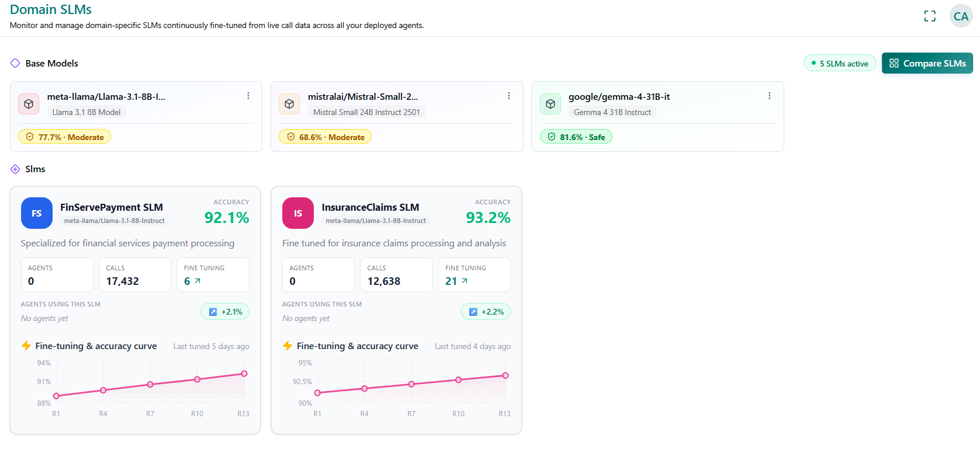Click the +2.2% accuracy gain badge
This screenshot has height=453, width=980.
pos(486,312)
